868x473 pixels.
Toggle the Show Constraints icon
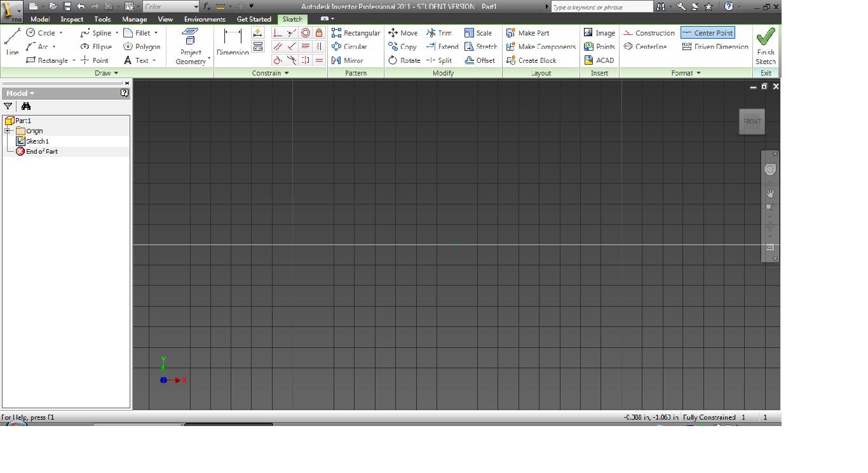258,46
